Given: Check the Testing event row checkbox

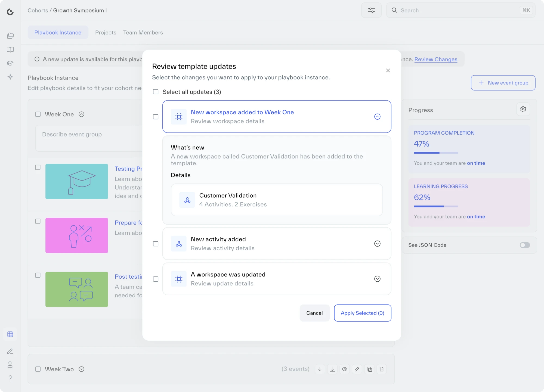Looking at the screenshot, I should 38,167.
